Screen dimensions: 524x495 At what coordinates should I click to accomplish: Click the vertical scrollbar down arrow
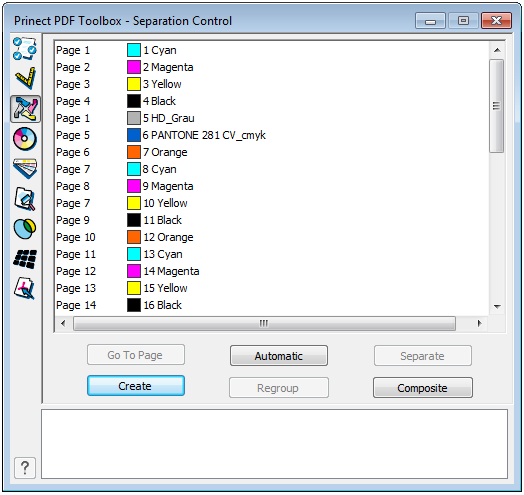pyautogui.click(x=497, y=306)
